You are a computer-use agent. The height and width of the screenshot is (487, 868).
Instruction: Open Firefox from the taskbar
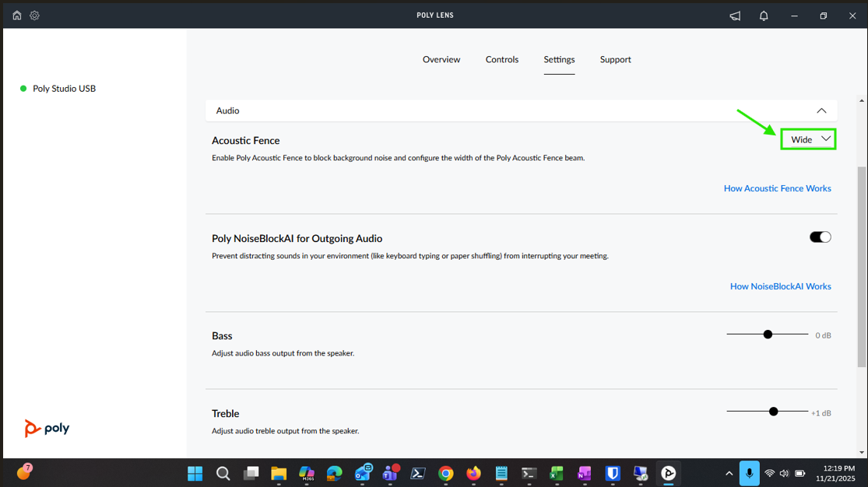click(473, 473)
